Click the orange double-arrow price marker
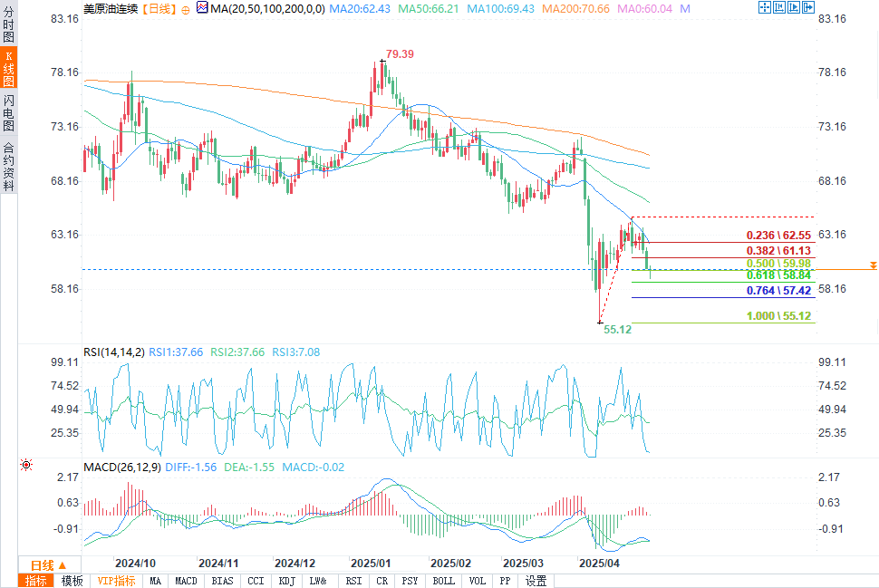 coord(873,265)
